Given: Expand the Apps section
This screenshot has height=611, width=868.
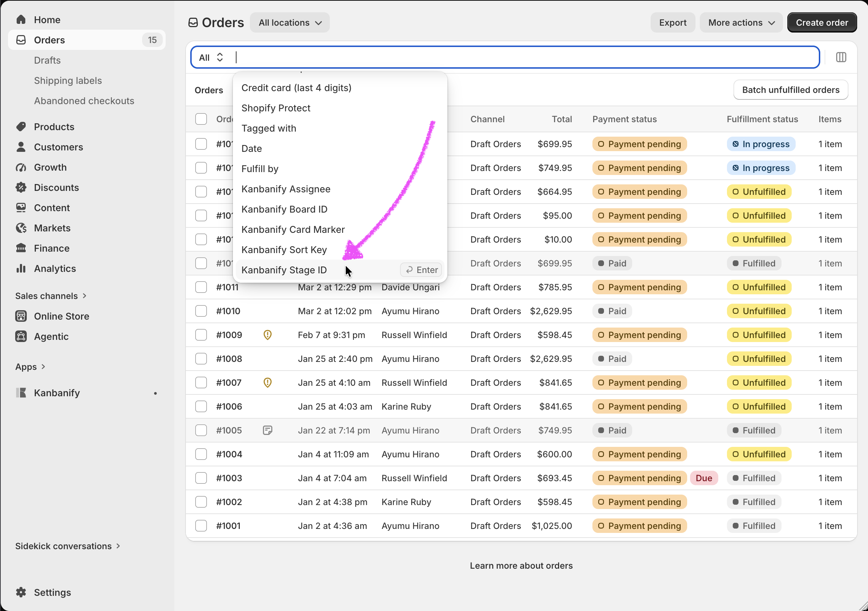Looking at the screenshot, I should [30, 367].
